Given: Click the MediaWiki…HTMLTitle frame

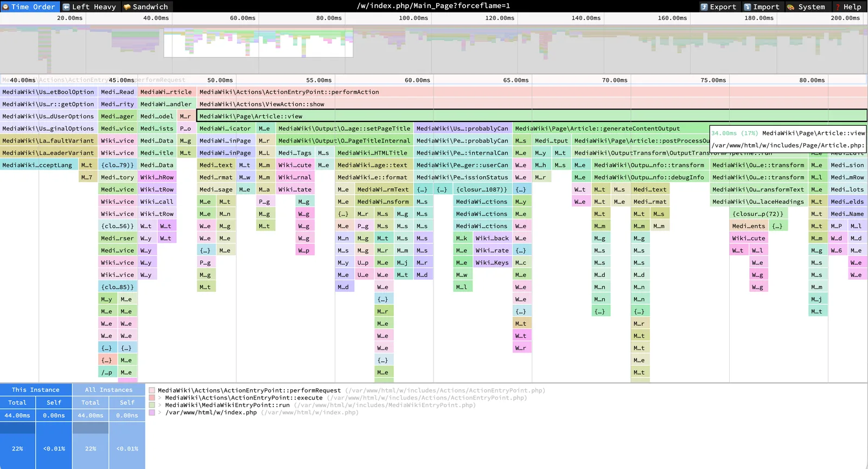Looking at the screenshot, I should [374, 153].
